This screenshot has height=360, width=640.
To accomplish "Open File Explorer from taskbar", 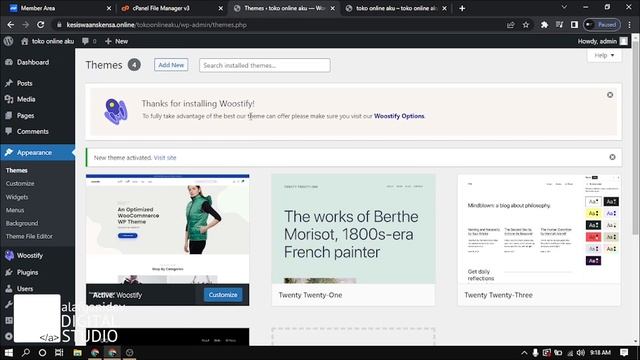I will click(x=78, y=353).
